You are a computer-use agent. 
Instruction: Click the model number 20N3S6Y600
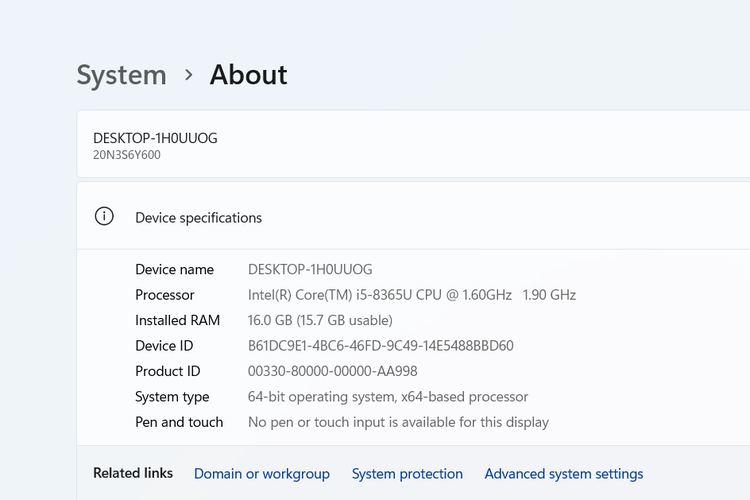pyautogui.click(x=127, y=155)
